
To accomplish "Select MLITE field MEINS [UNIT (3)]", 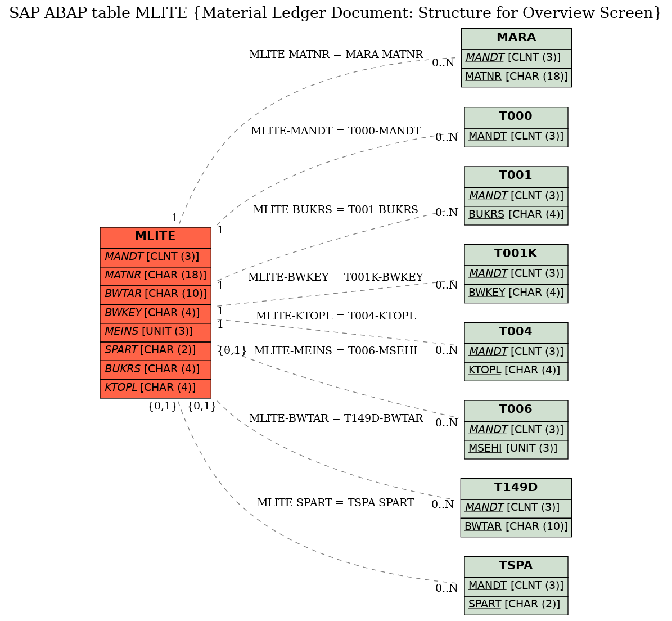I will tap(156, 332).
